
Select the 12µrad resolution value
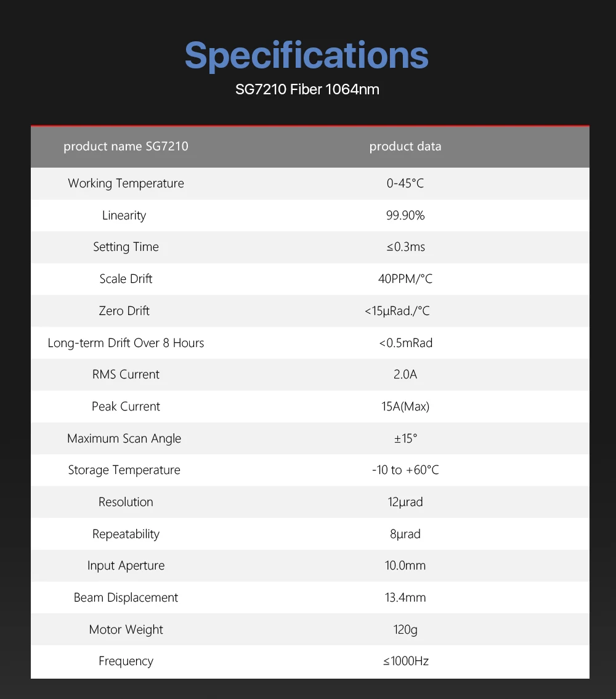pyautogui.click(x=405, y=502)
